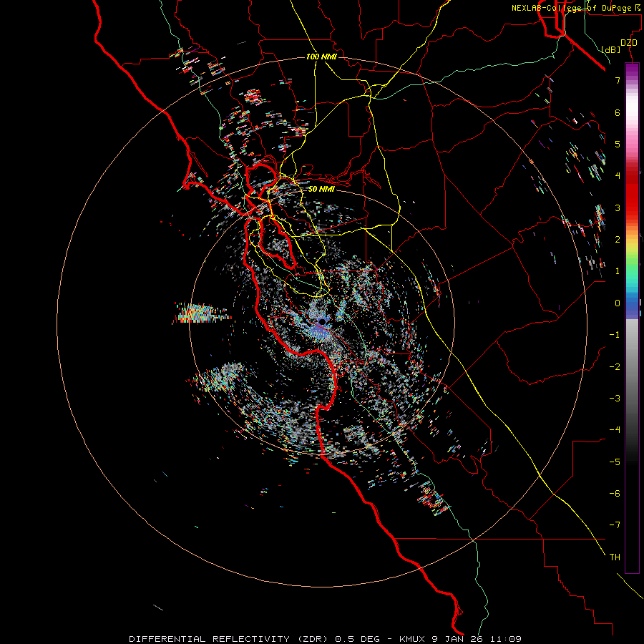Click the "9 JAN 26" date text

pos(457,639)
